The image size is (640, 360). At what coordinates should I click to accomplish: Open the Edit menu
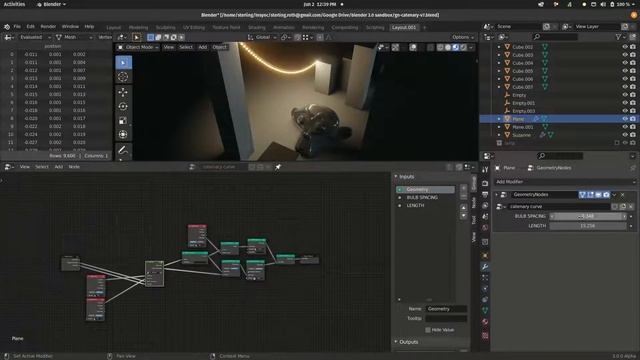(31, 27)
